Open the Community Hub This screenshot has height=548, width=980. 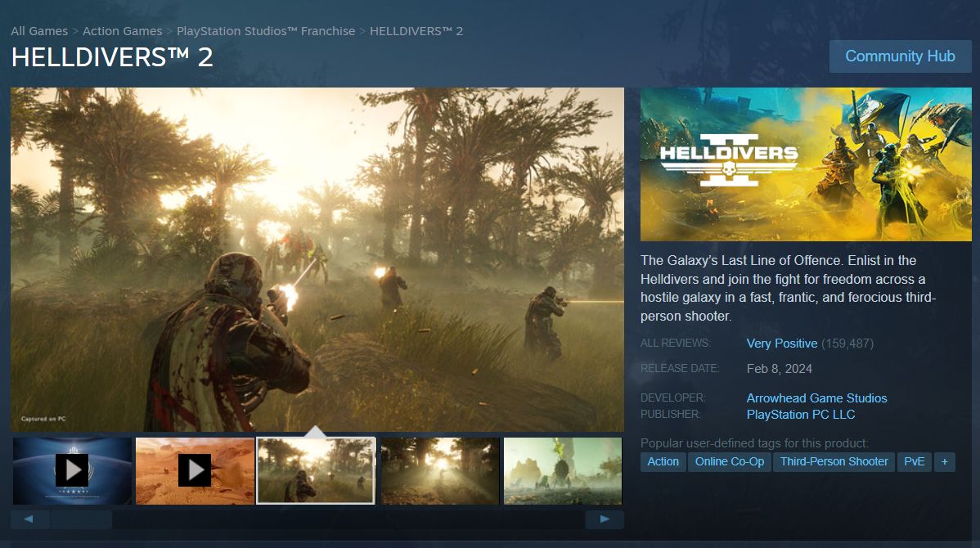pos(900,56)
